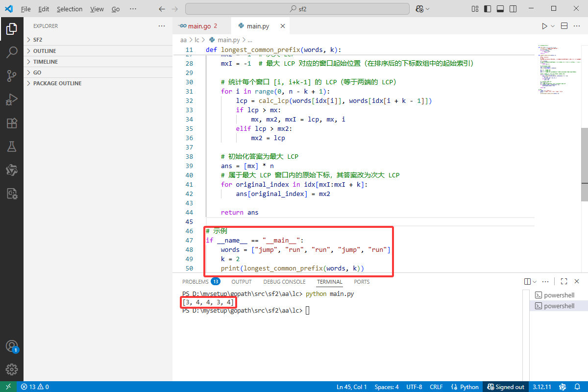Close the terminal panel

pos(577,282)
